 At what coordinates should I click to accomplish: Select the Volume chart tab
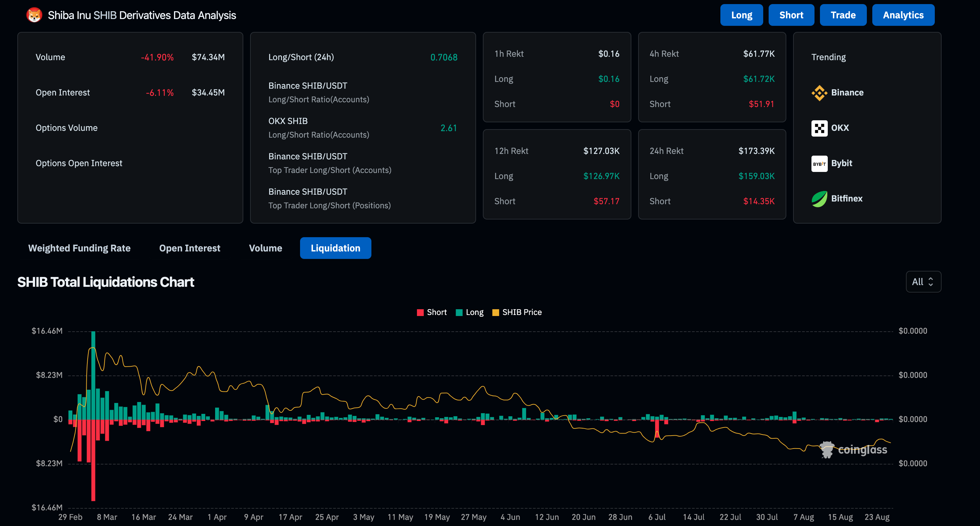coord(265,248)
